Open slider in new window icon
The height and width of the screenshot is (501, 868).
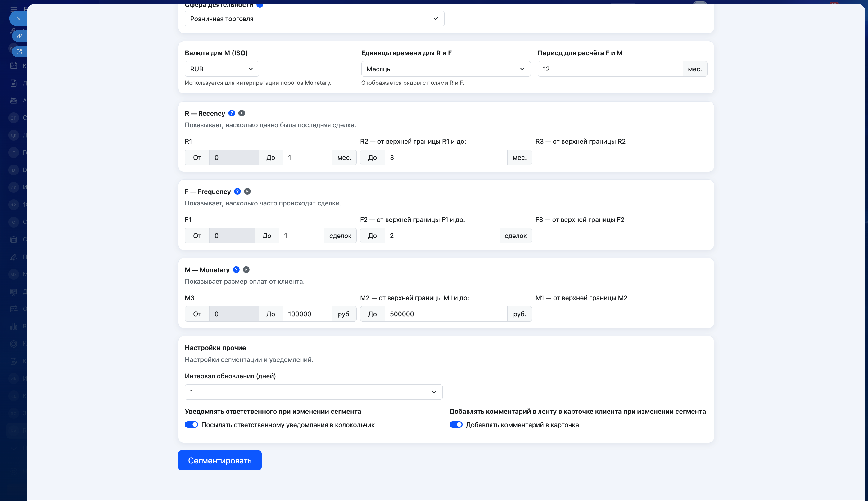pos(19,52)
